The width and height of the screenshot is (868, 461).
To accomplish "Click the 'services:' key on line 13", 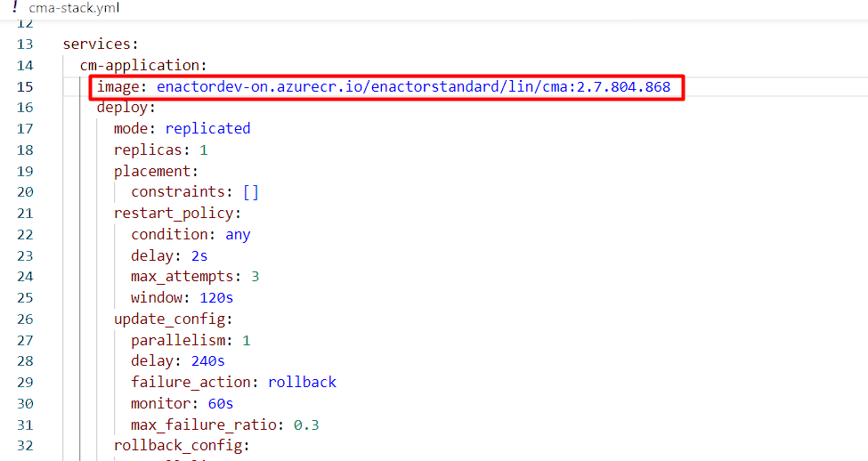I will (100, 44).
